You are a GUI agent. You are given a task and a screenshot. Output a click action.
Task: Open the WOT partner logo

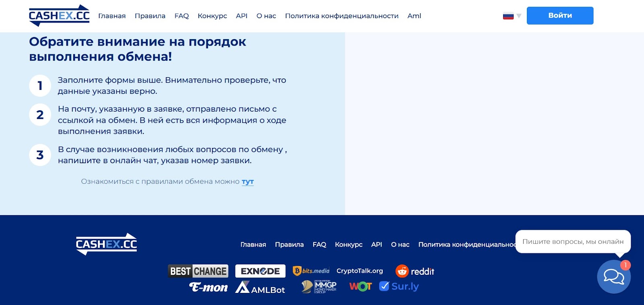pyautogui.click(x=361, y=286)
